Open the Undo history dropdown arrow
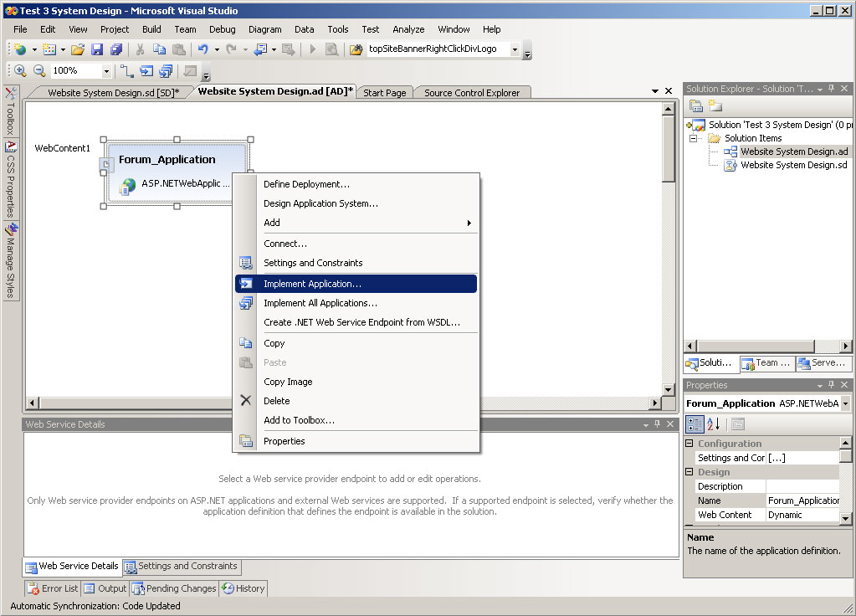 (217, 49)
